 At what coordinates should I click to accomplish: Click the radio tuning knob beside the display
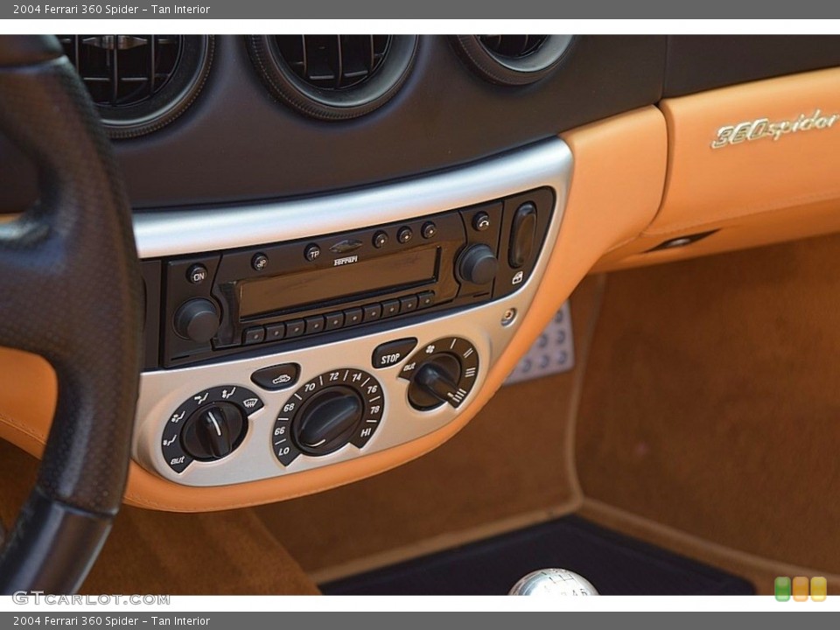pos(477,264)
